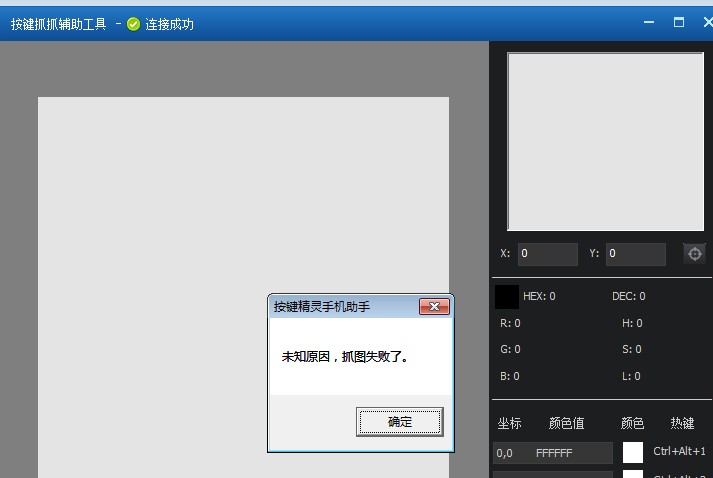Click the 热键 column header
This screenshot has width=713, height=478.
tap(682, 423)
